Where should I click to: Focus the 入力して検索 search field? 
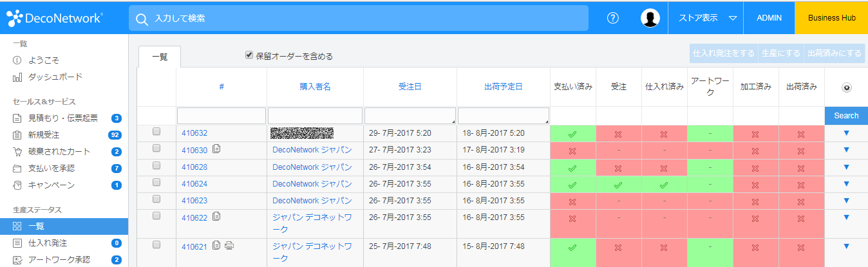coord(359,18)
